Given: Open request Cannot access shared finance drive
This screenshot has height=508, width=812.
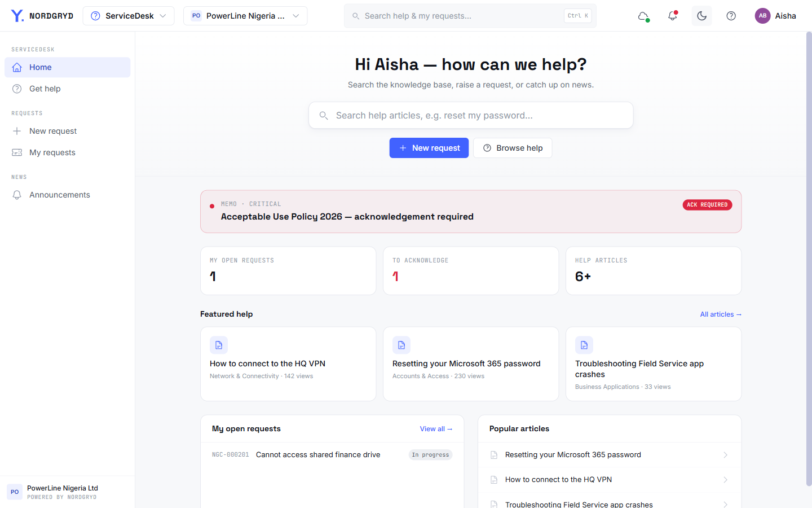Looking at the screenshot, I should coord(332,455).
